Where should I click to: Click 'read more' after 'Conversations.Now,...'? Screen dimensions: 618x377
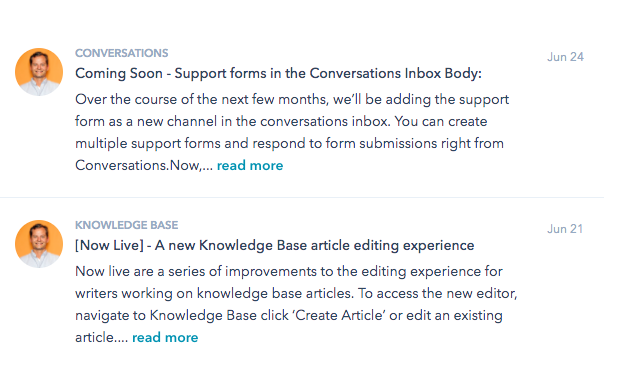pyautogui.click(x=250, y=165)
